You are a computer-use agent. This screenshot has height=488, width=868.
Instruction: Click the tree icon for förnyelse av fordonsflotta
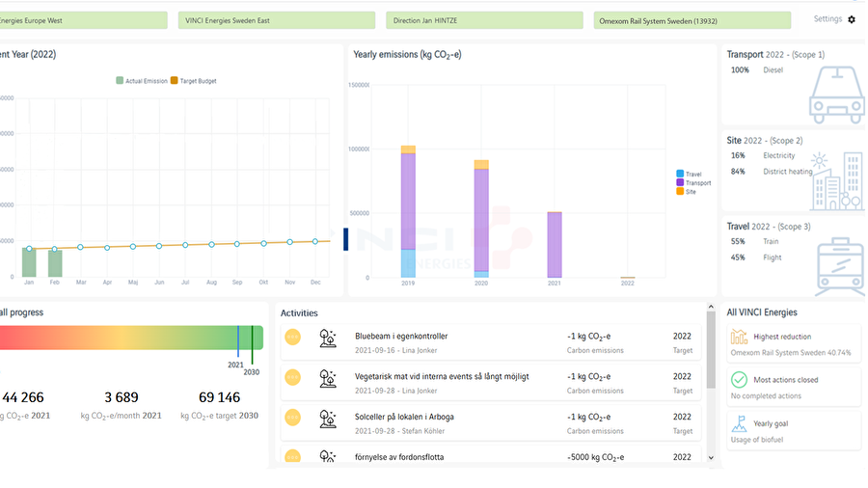pos(328,456)
